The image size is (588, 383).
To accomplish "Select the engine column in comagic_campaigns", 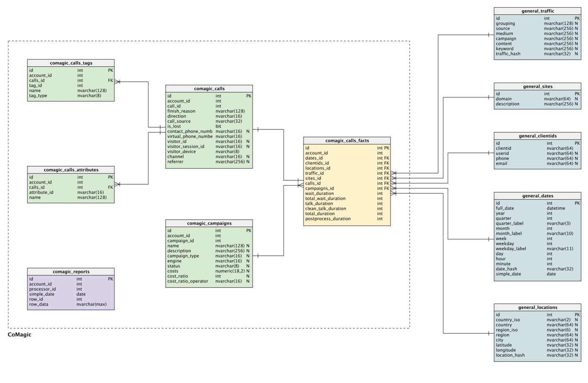I will pos(209,261).
